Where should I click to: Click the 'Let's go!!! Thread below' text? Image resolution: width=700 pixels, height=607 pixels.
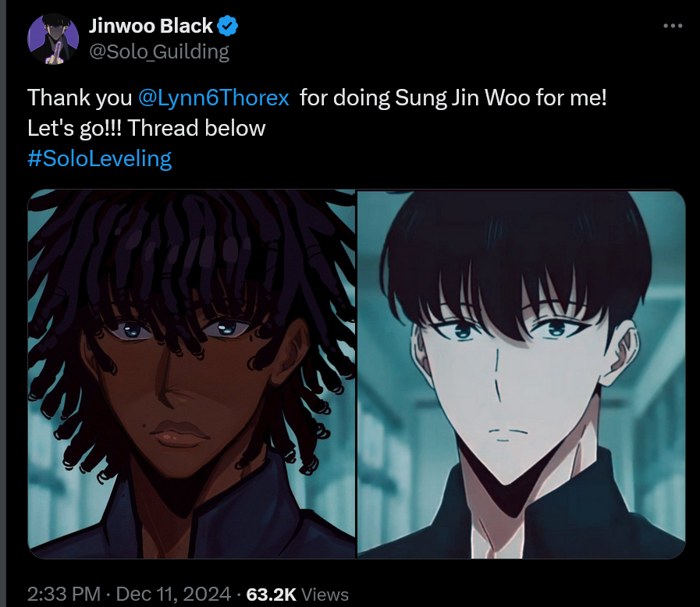pos(147,128)
